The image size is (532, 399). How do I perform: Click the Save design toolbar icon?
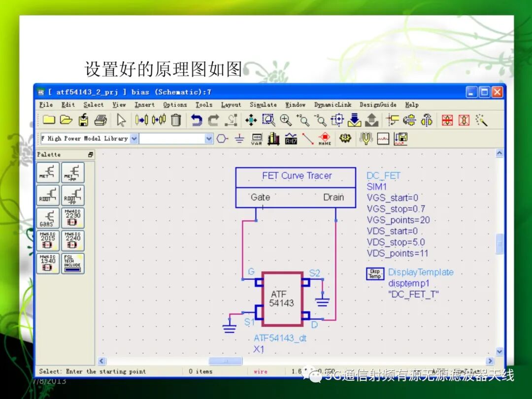pos(83,120)
